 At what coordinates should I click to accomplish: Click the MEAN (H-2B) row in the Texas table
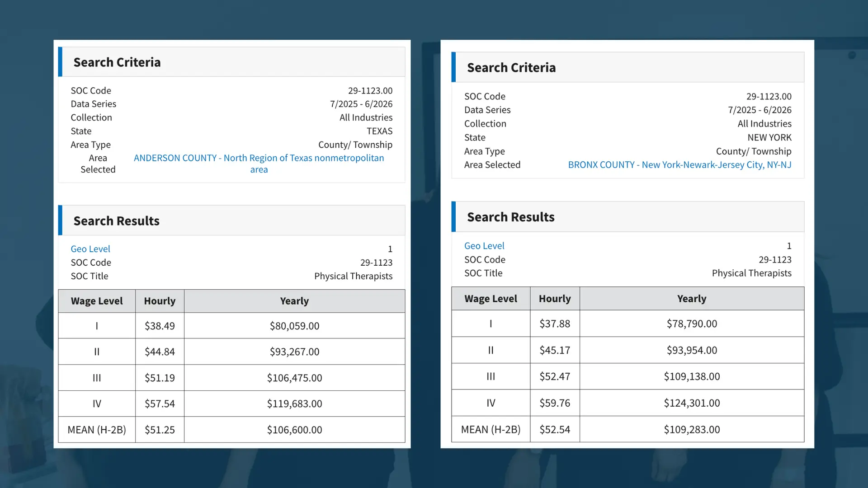[x=96, y=430]
